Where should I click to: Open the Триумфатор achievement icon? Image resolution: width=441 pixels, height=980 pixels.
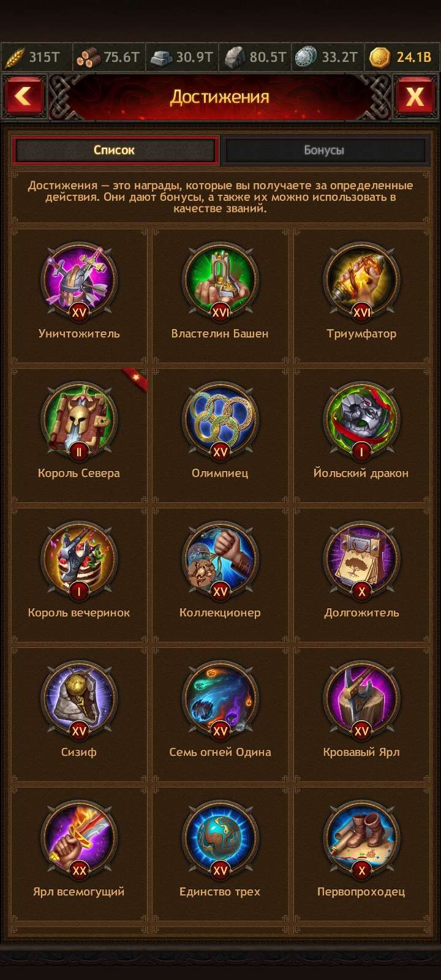361,282
